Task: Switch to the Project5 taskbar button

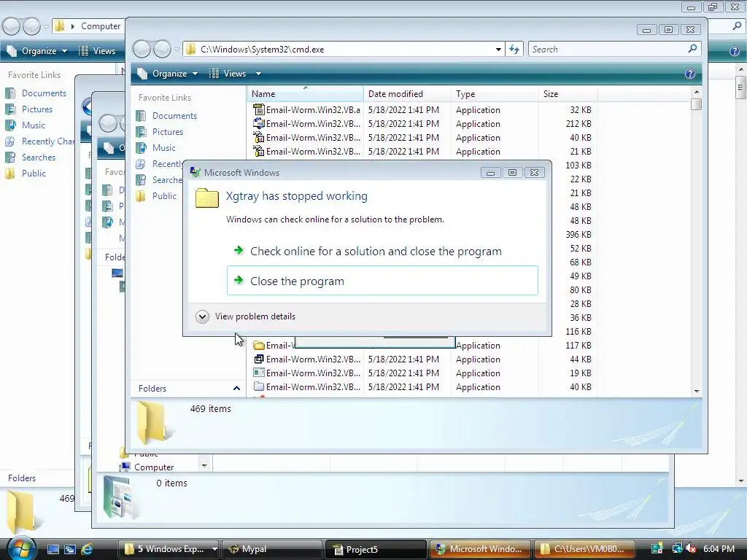Action: tap(376, 549)
